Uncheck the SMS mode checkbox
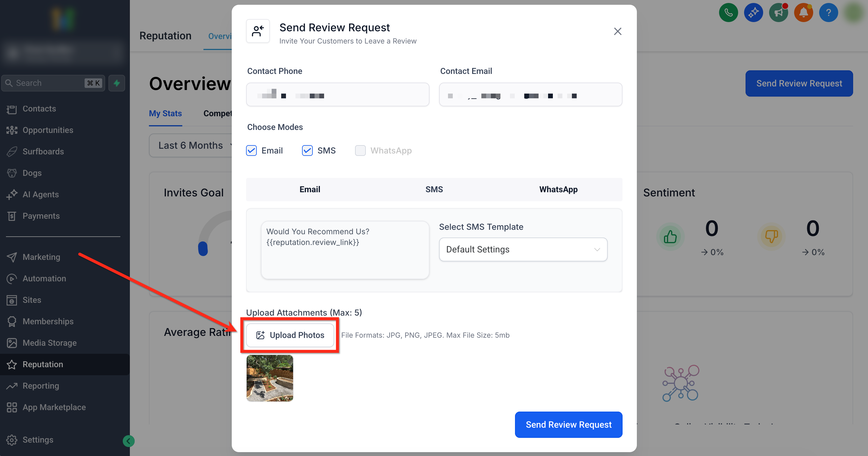 pyautogui.click(x=307, y=151)
